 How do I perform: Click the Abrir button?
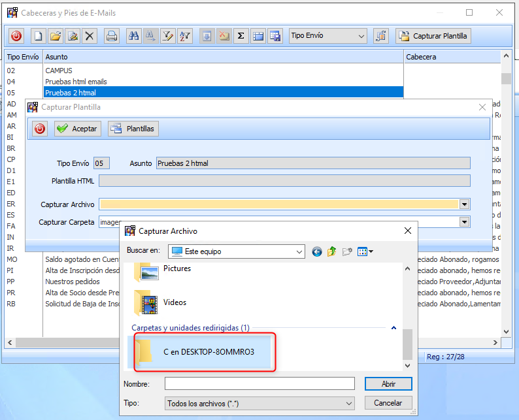pos(388,384)
